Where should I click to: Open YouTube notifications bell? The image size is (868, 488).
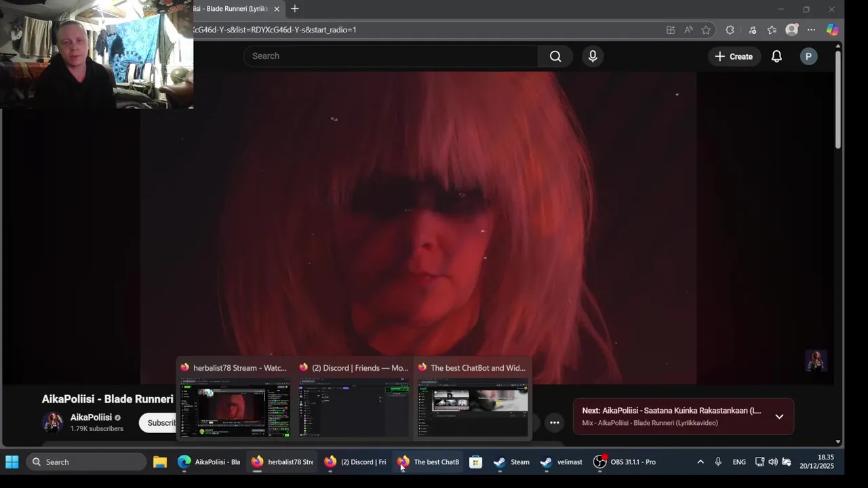click(x=776, y=56)
